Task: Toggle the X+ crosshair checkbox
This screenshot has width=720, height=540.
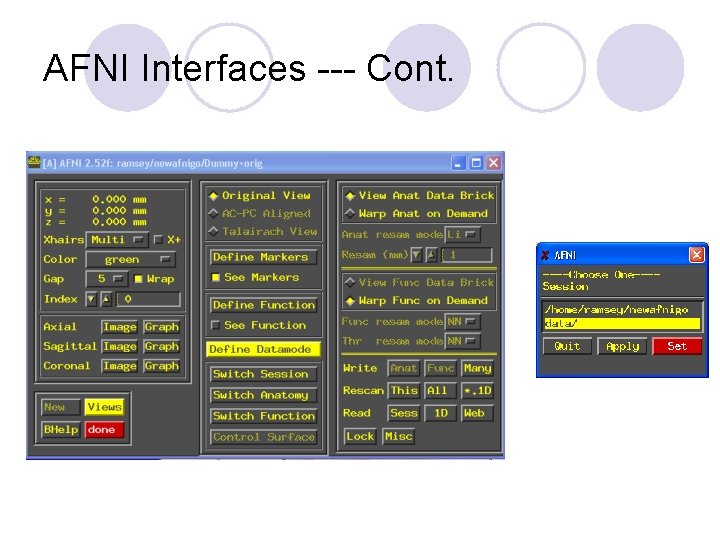Action: [158, 240]
